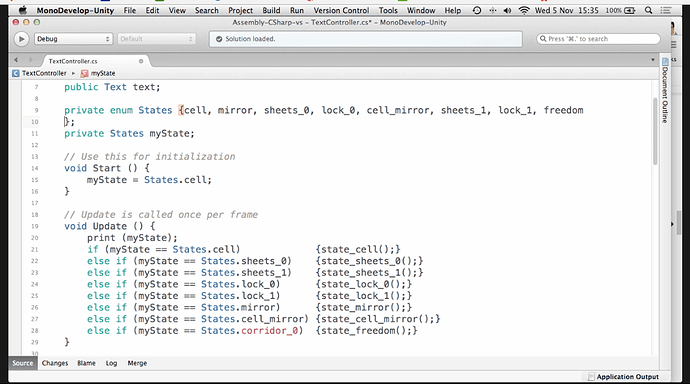
Task: Click the TextController class icon in breadcrumb
Action: tap(16, 73)
